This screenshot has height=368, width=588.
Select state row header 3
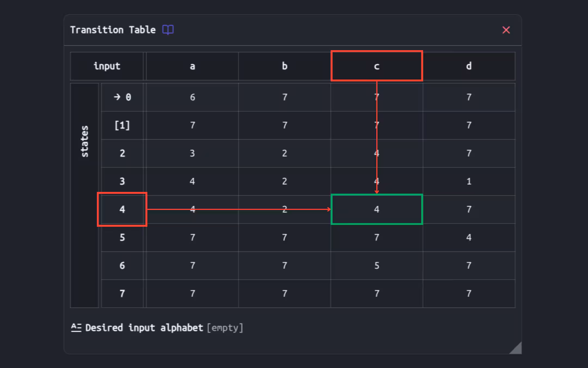pos(122,181)
